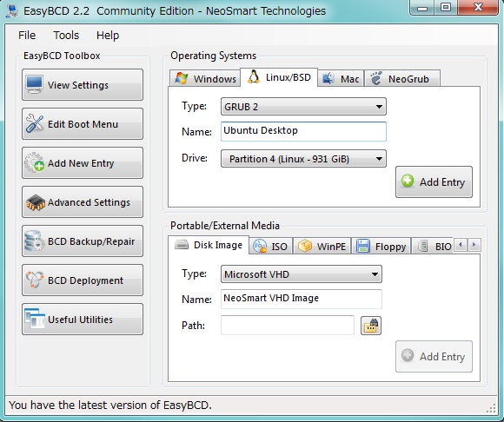
Task: Open the File menu
Action: (x=27, y=36)
